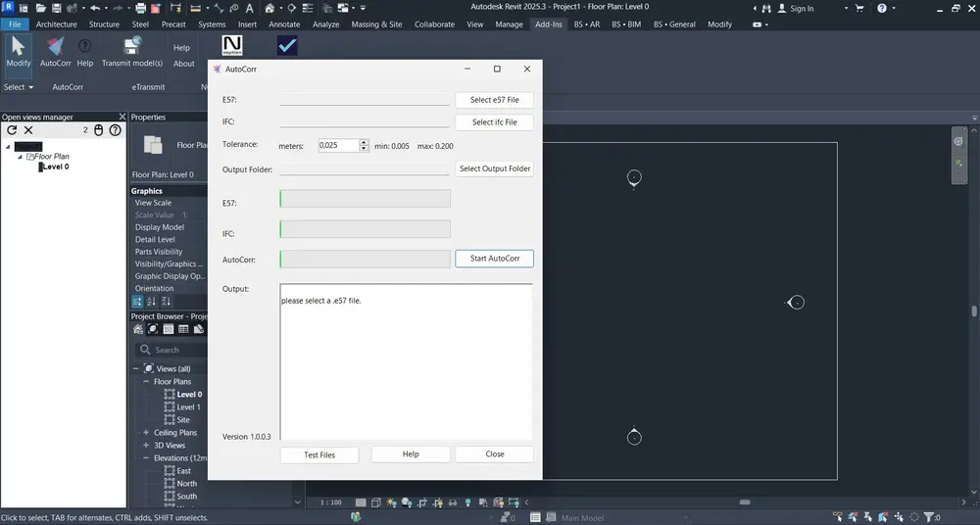Click the blue checkmark add-in icon
This screenshot has height=525, width=980.
(287, 46)
